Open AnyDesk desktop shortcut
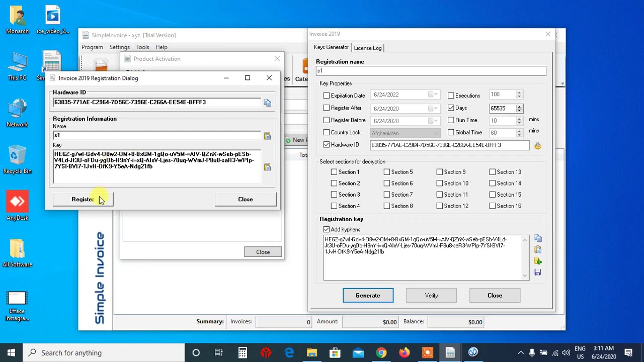Image resolution: width=644 pixels, height=362 pixels. tap(17, 206)
